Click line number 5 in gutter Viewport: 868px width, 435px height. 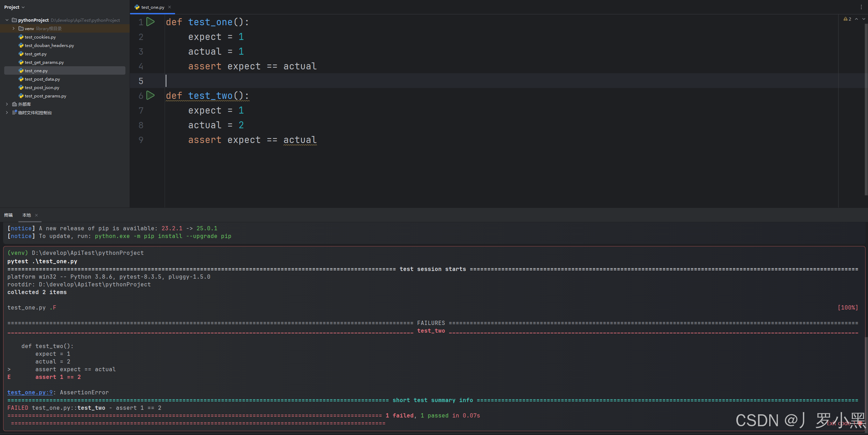tap(141, 81)
